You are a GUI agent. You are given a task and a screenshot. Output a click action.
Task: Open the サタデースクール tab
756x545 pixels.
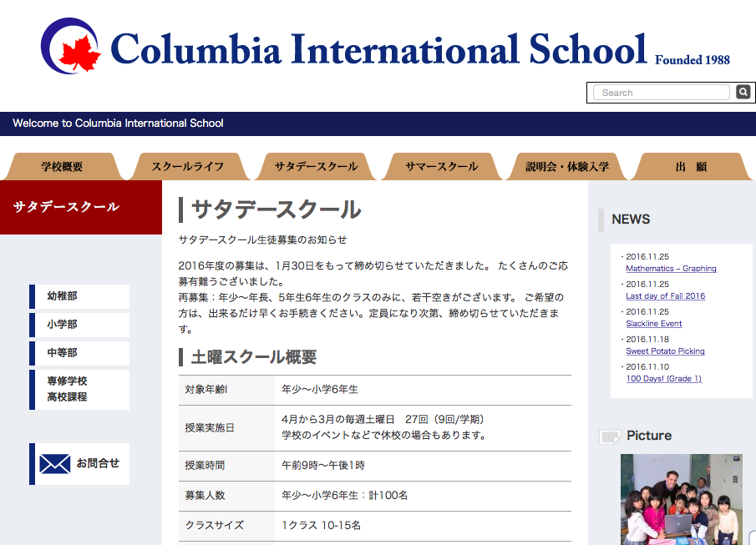point(316,167)
